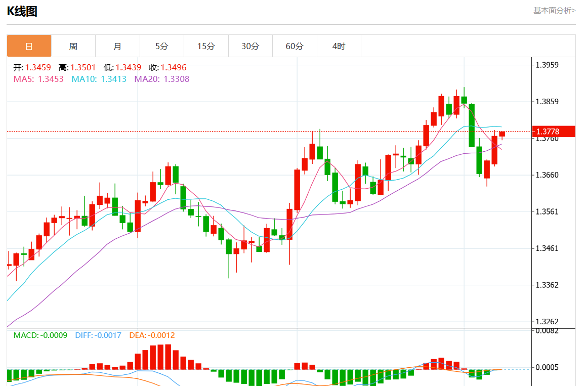The image size is (588, 386).
Task: Click the MA5: 1.3453 indicator label
Action: click(x=38, y=79)
